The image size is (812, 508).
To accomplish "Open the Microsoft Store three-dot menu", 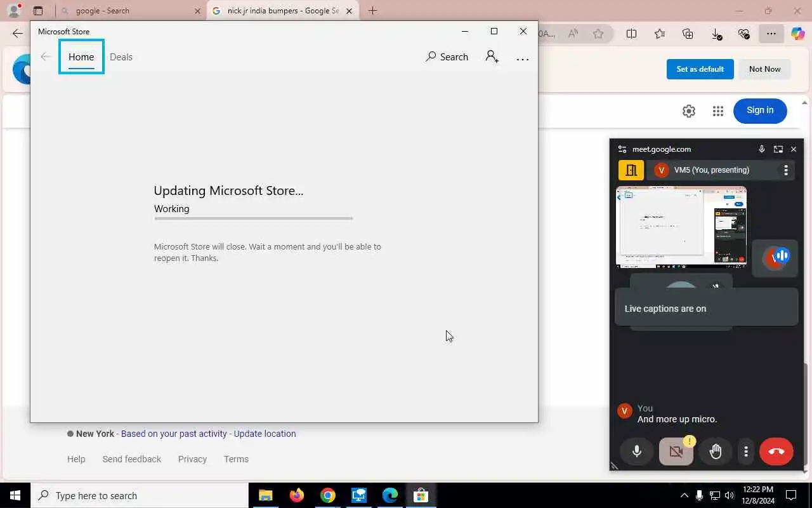I will tap(522, 59).
